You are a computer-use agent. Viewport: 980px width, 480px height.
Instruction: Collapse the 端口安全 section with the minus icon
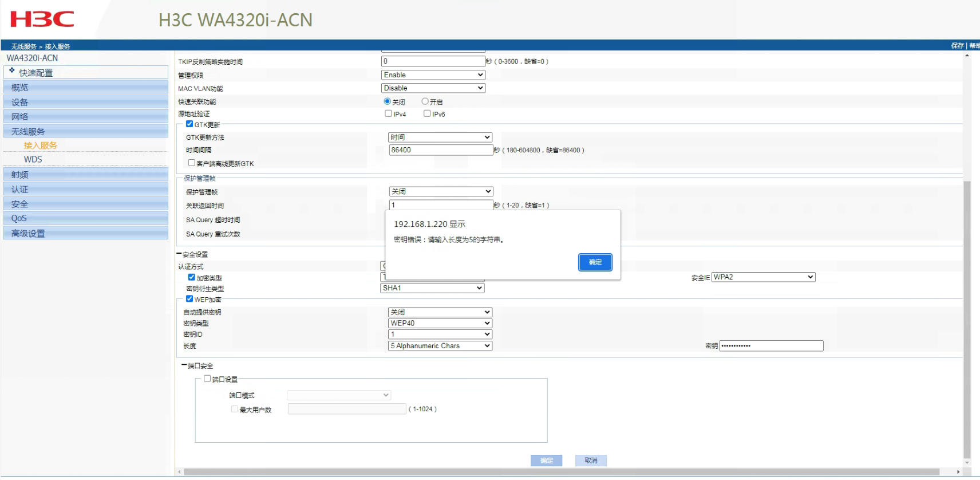click(x=184, y=365)
